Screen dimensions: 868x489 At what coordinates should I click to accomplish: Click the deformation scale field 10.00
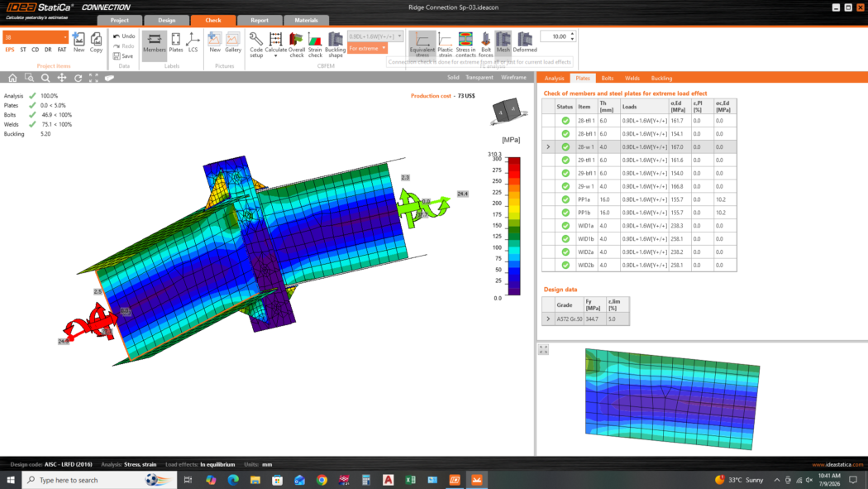point(556,36)
